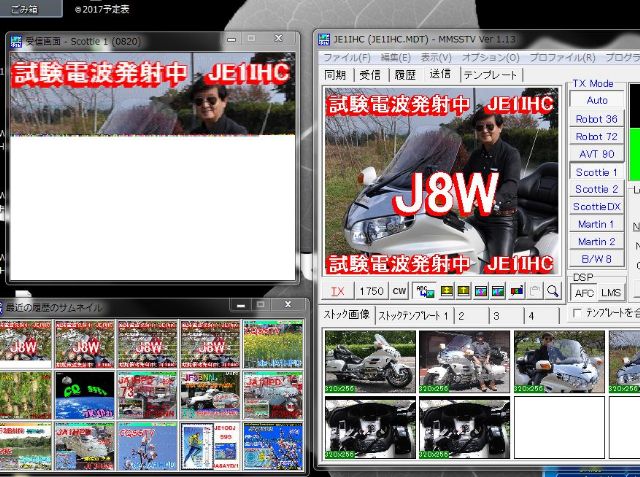Open the ファイル(F) menu
Viewport: 640px width, 477px height.
[x=345, y=57]
